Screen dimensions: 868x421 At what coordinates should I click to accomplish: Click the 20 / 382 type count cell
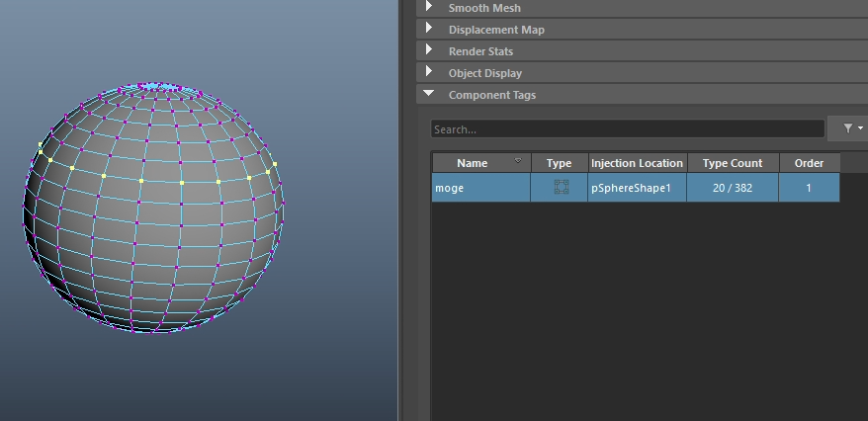click(x=733, y=188)
